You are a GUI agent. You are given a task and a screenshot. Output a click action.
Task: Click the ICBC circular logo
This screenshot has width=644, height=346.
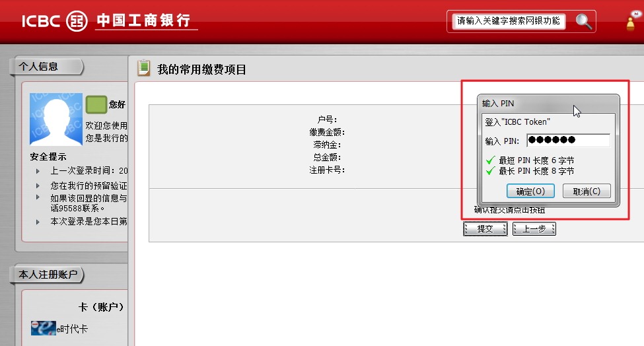[77, 20]
